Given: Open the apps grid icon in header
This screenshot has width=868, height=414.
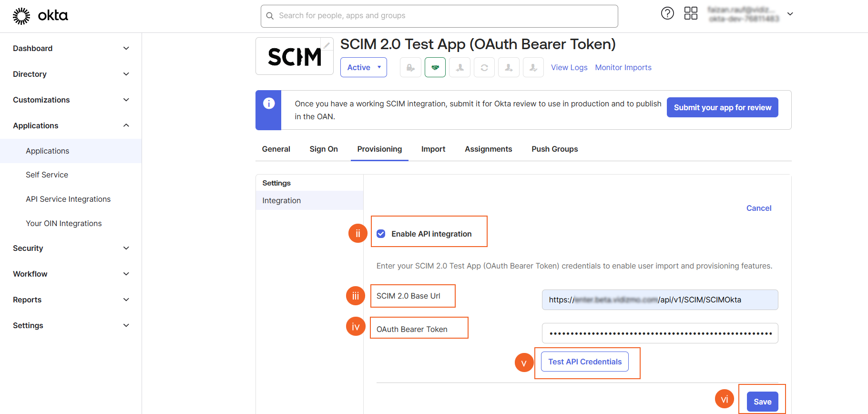Looking at the screenshot, I should click(691, 13).
